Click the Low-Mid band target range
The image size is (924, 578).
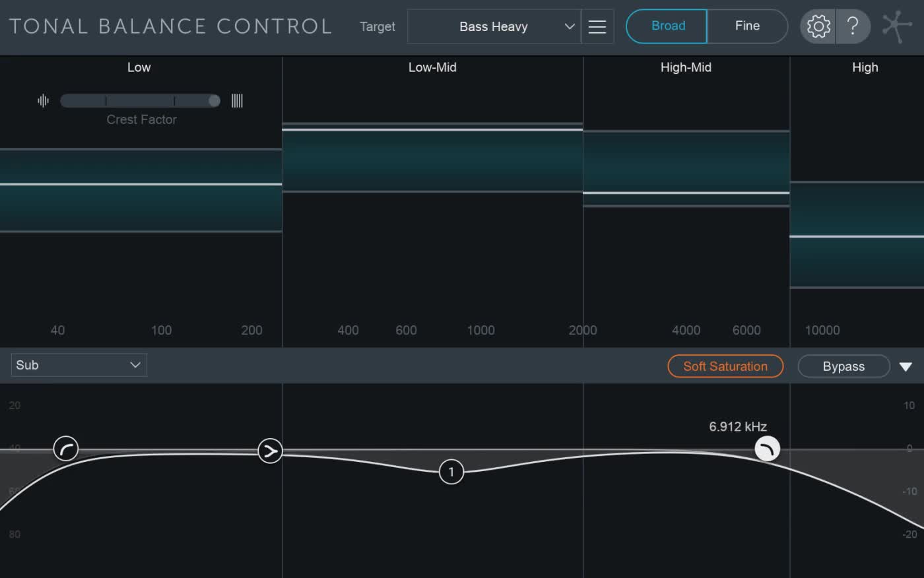point(432,158)
